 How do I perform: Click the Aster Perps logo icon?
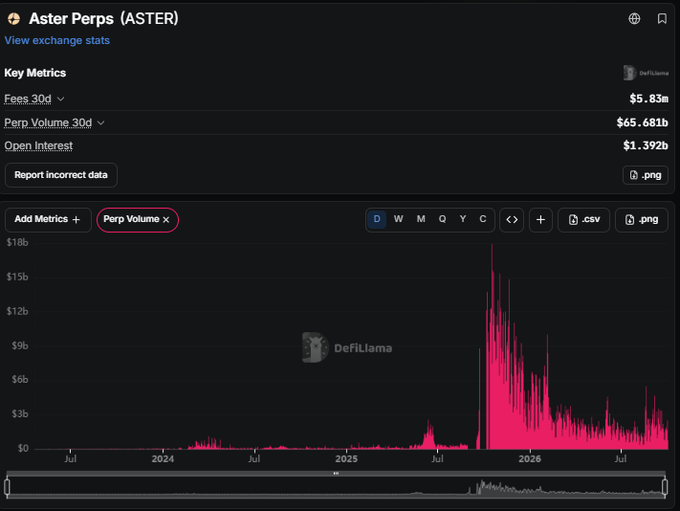tap(14, 19)
